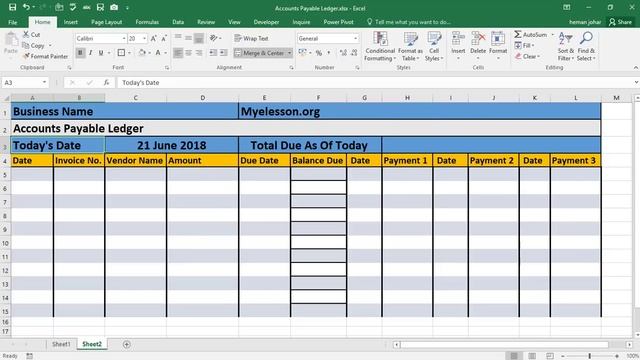Screen dimensions: 640x360
Task: Center text horizontally
Action: pos(188,53)
